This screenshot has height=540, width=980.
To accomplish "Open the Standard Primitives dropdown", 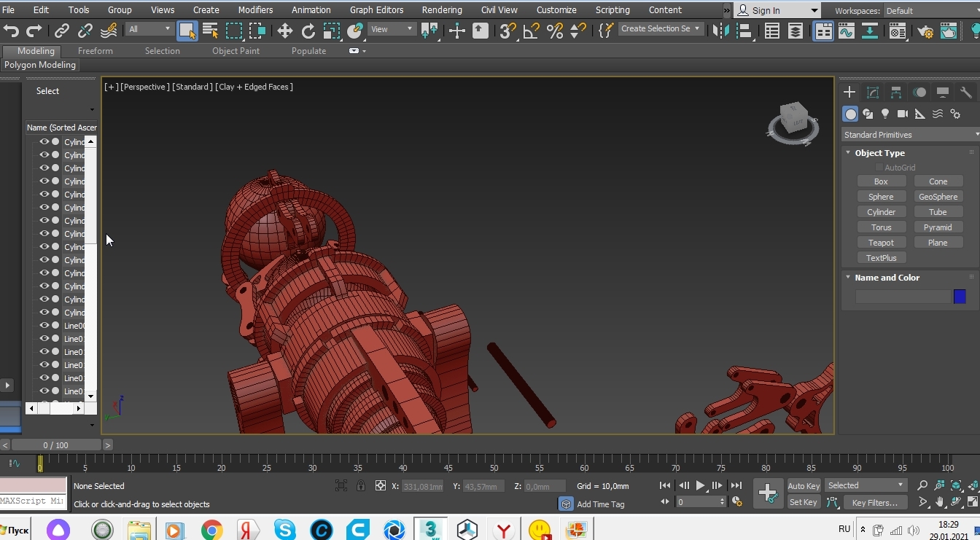I will pyautogui.click(x=910, y=135).
